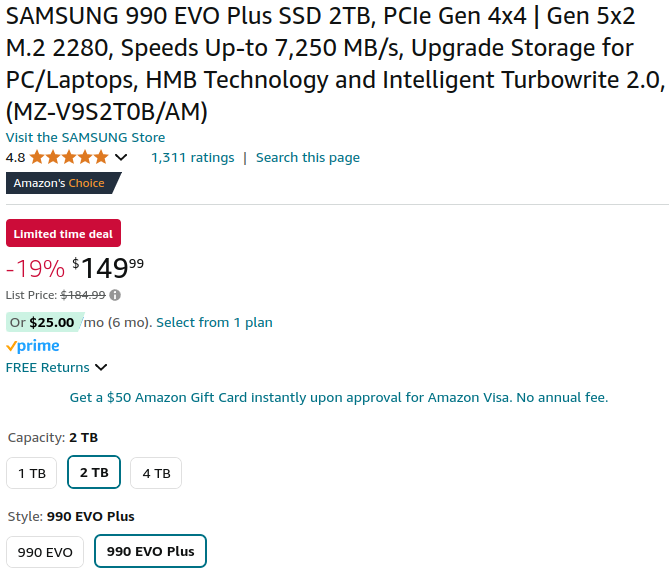Click the Limited time deal badge

coord(63,233)
